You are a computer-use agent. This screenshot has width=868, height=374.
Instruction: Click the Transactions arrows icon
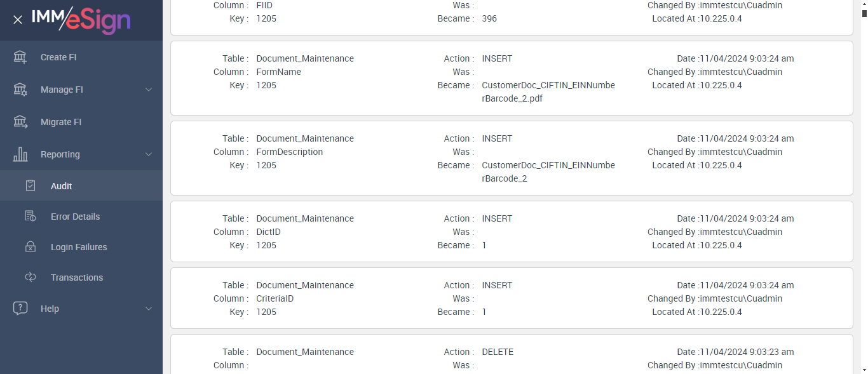pyautogui.click(x=31, y=277)
